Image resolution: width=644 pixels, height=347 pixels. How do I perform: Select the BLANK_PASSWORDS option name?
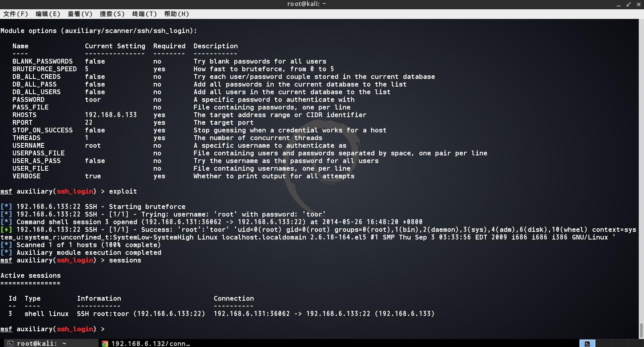point(43,62)
